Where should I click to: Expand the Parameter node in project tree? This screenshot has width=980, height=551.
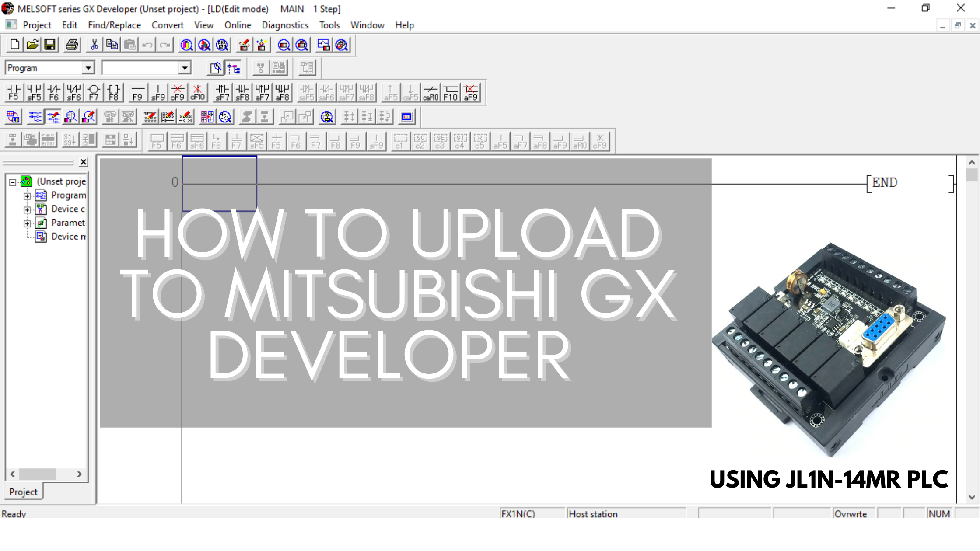pyautogui.click(x=27, y=223)
